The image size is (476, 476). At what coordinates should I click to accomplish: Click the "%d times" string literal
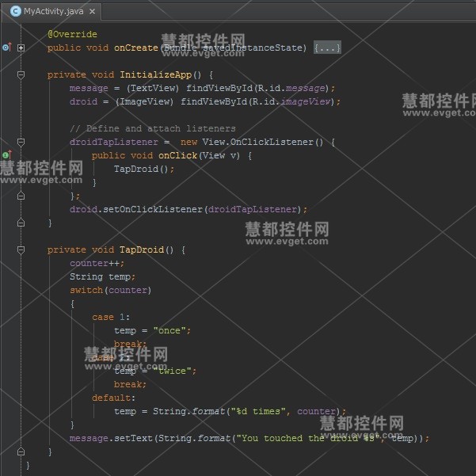tap(258, 411)
